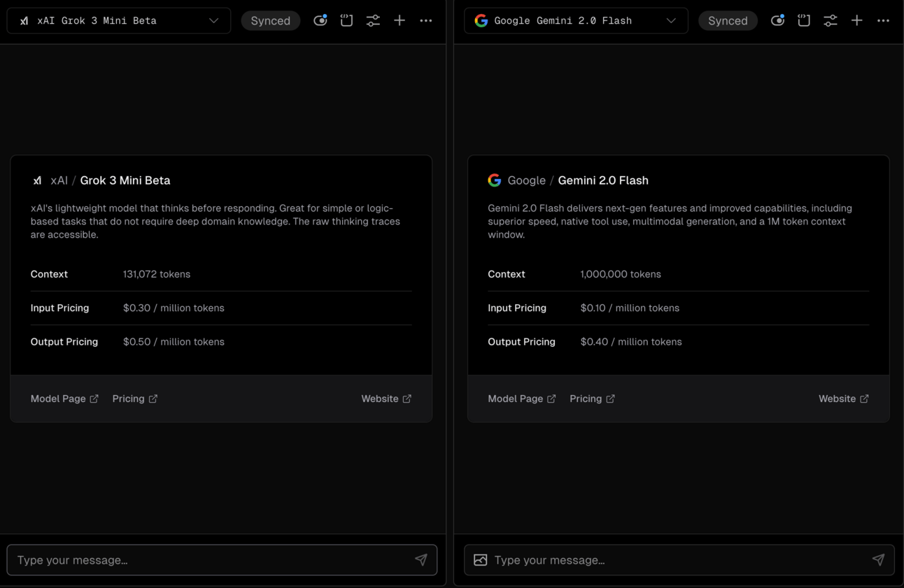This screenshot has height=588, width=904.
Task: Toggle the switch icon in Gemini panel header
Action: pos(777,21)
